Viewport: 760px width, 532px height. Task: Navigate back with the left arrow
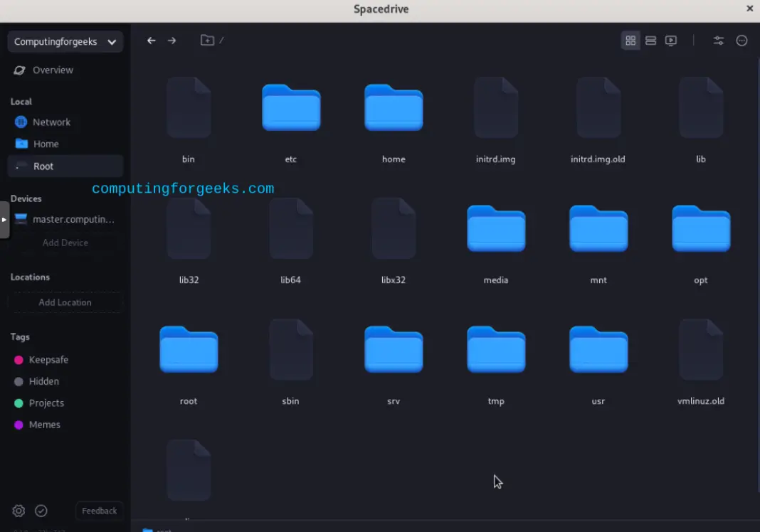click(x=151, y=41)
